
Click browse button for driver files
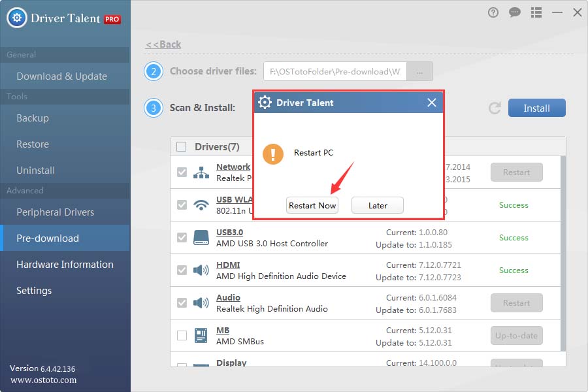pyautogui.click(x=419, y=71)
